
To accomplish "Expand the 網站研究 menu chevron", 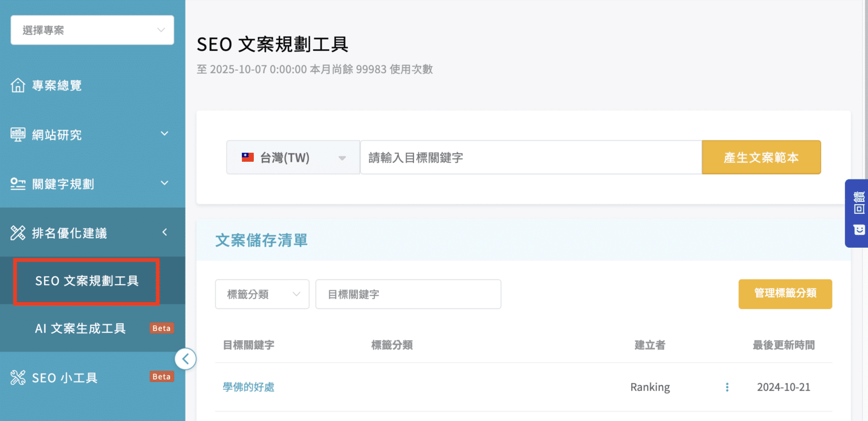I will (x=165, y=134).
